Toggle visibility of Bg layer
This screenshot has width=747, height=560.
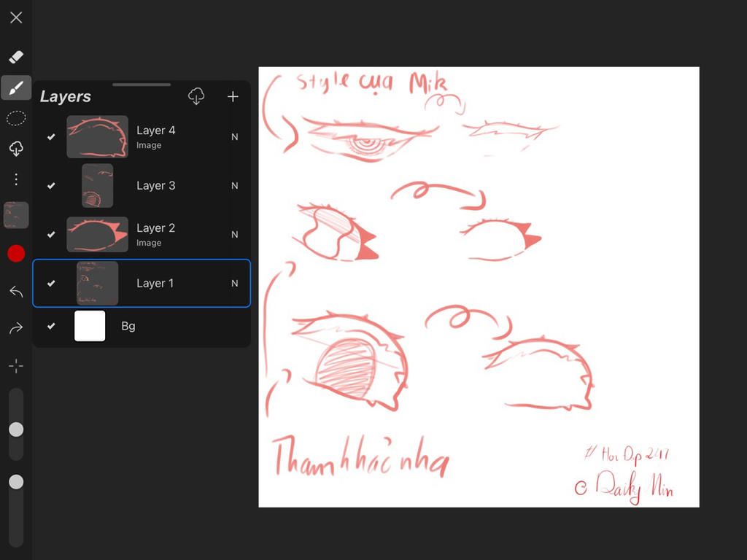pos(51,326)
